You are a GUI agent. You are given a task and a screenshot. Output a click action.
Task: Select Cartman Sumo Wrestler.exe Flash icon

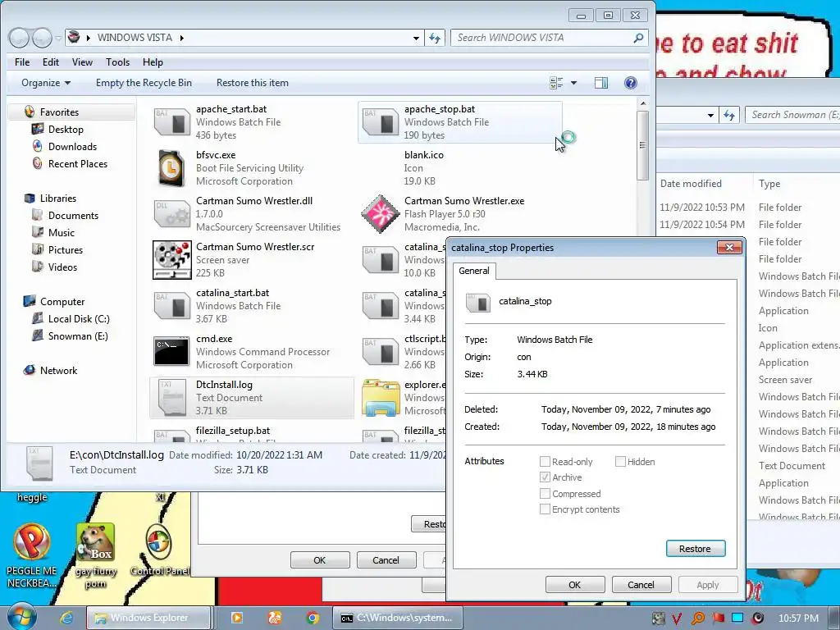381,214
